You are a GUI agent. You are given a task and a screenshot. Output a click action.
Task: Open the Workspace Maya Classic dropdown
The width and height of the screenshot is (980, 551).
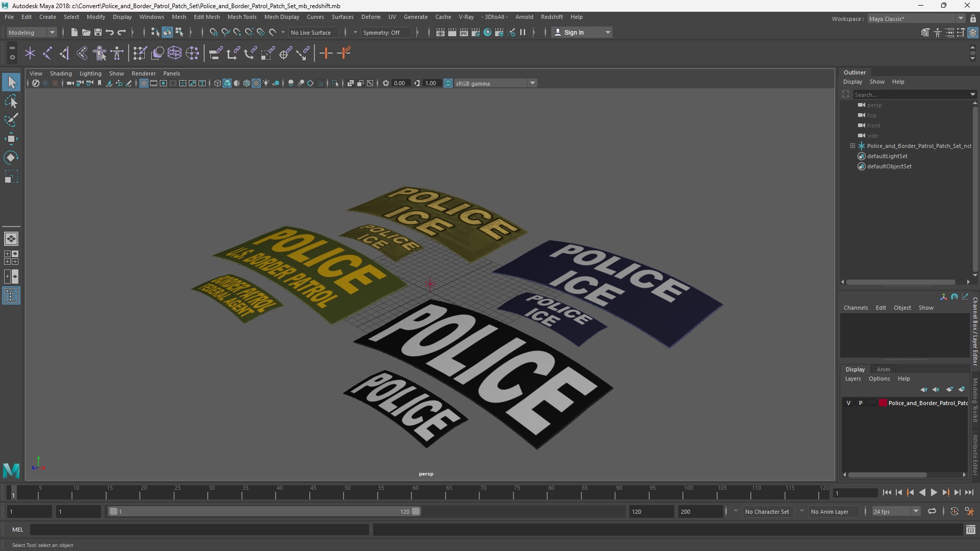(x=916, y=19)
